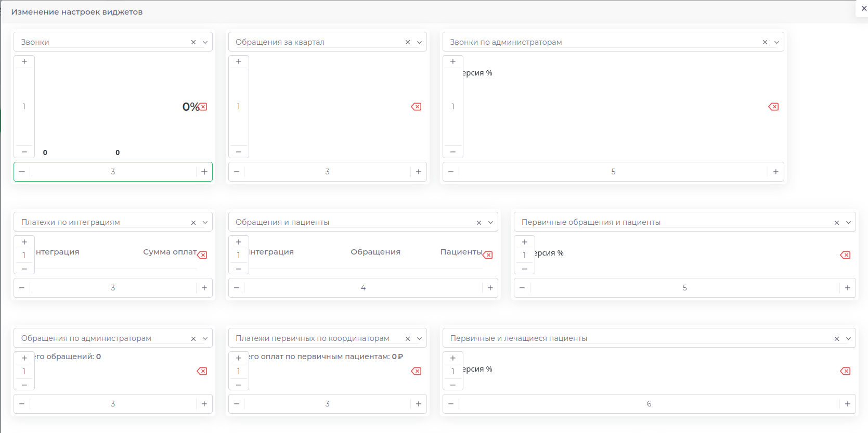Open the Обращения и пациенты dropdown
The height and width of the screenshot is (433, 868).
tap(490, 223)
